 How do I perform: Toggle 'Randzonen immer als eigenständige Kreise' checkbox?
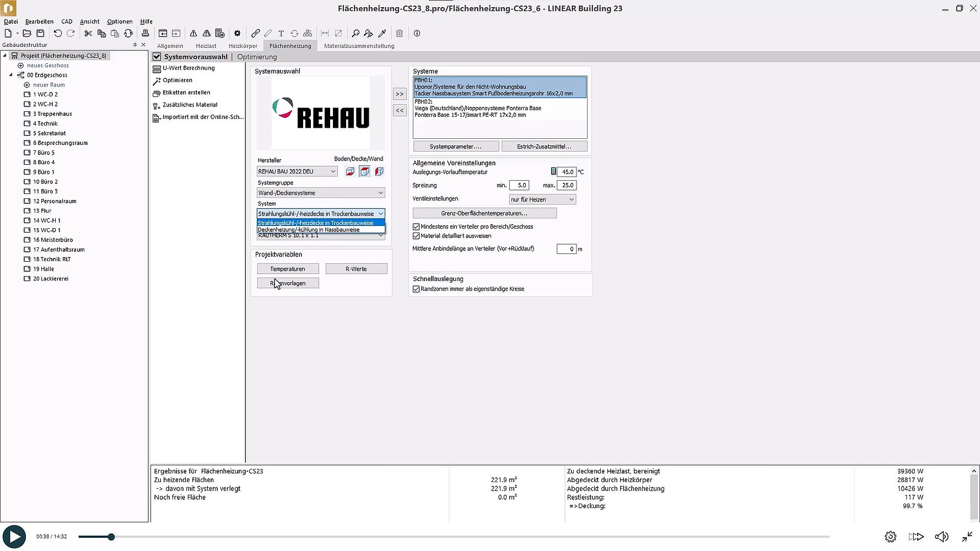(x=417, y=289)
